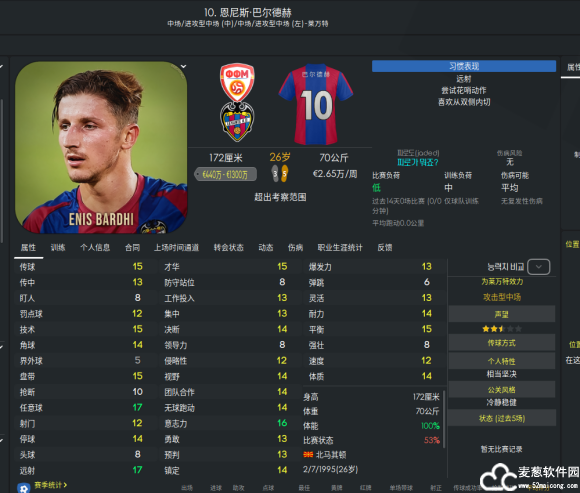Click the 个人特性 personality header
Viewport: 580px width, 493px height.
(x=502, y=361)
